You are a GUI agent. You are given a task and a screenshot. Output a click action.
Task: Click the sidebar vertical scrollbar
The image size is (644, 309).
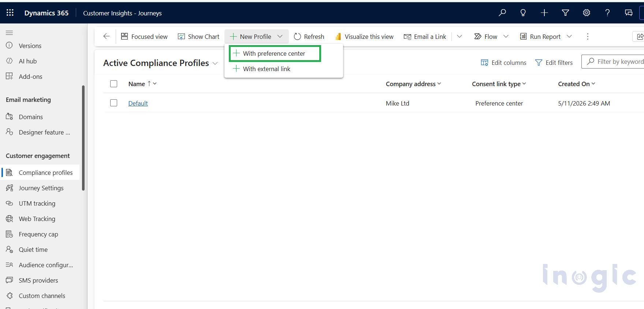[x=83, y=138]
